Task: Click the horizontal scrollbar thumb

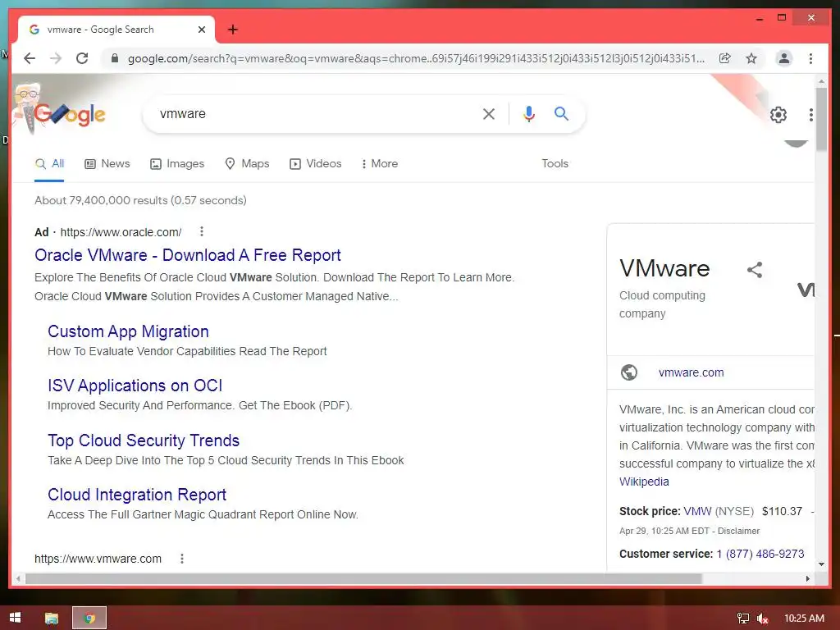Action: point(363,578)
